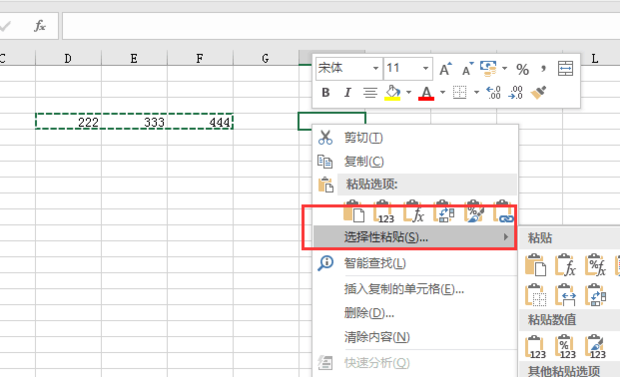Viewport: 620px width, 377px height.
Task: Click Paste icon under 粘贴选项
Action: [x=354, y=212]
